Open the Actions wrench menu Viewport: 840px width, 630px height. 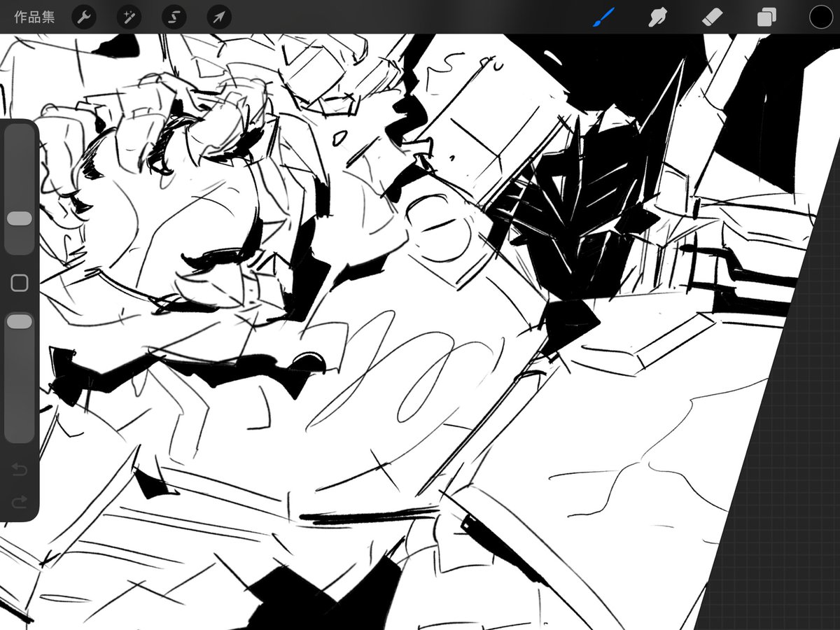point(84,17)
